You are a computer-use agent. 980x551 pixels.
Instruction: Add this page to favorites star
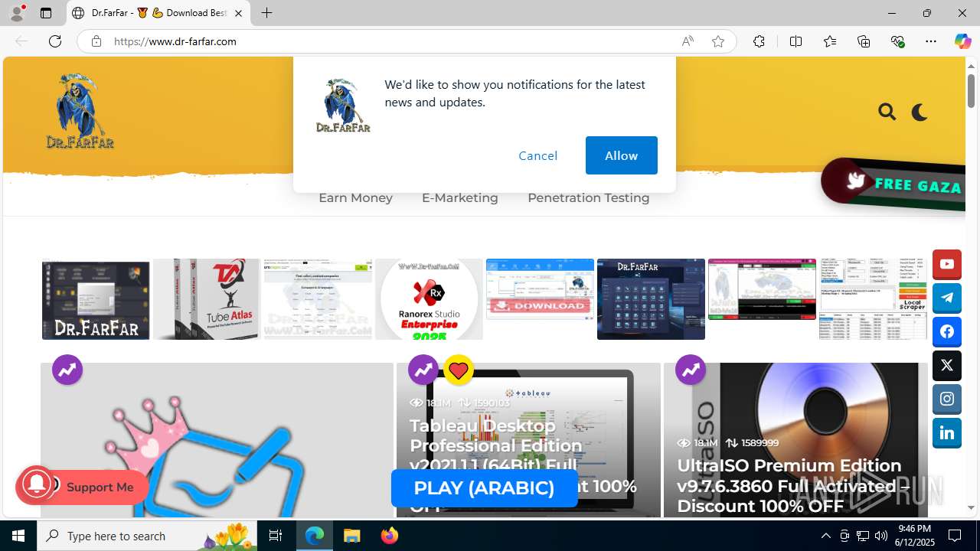[x=718, y=41]
